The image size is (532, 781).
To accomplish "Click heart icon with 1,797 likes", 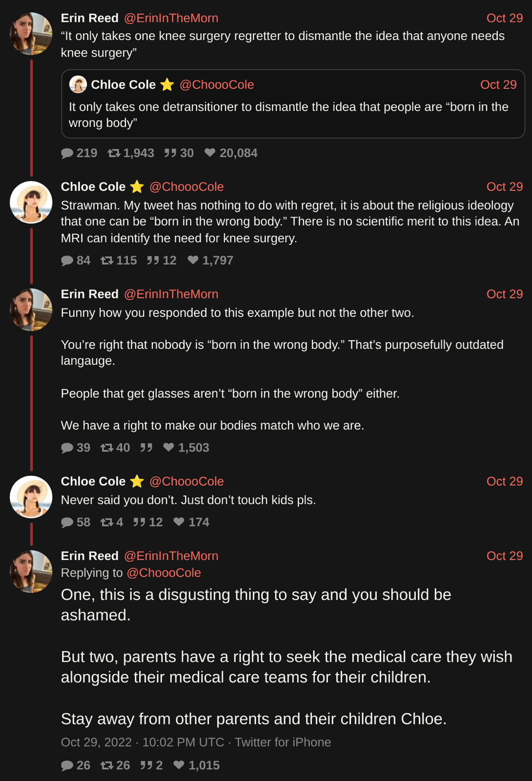I will 193,260.
